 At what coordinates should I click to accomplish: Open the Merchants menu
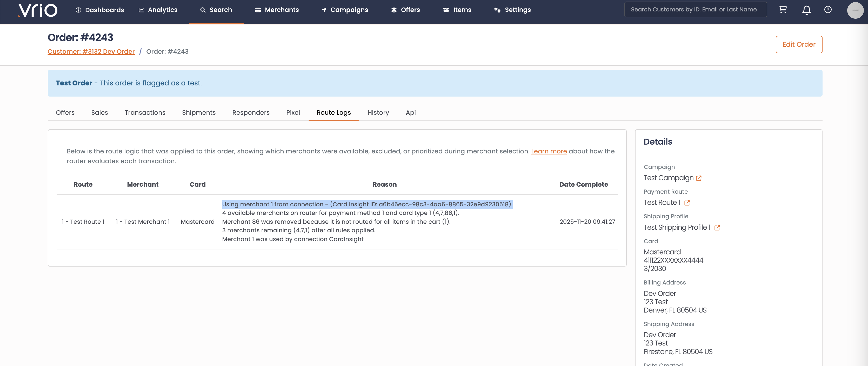point(277,10)
